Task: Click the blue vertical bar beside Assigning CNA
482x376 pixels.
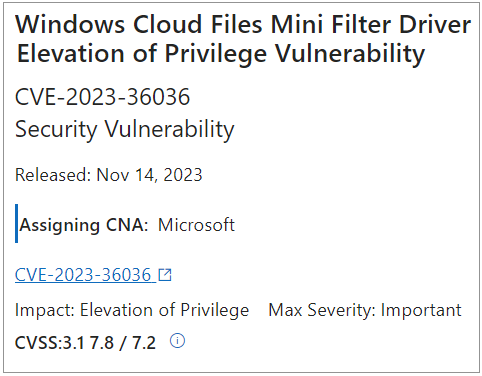Action: point(16,223)
